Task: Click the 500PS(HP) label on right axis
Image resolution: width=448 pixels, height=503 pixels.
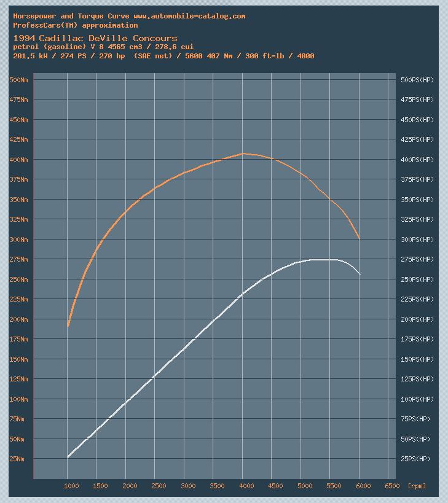Action: point(417,80)
